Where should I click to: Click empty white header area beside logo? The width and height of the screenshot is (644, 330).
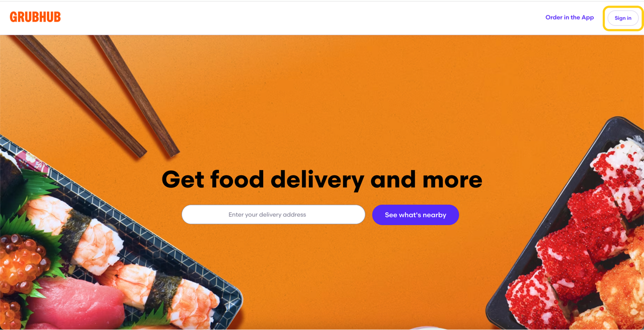302,18
